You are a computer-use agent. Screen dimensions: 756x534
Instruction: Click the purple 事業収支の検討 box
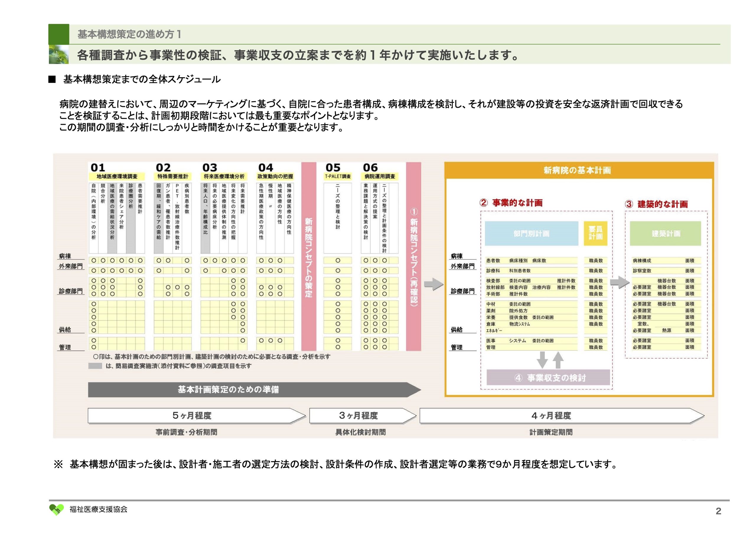tap(548, 377)
